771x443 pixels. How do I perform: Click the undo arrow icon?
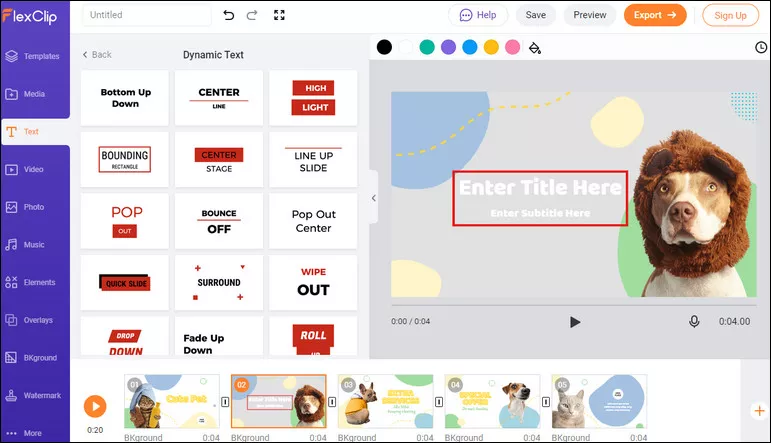229,15
